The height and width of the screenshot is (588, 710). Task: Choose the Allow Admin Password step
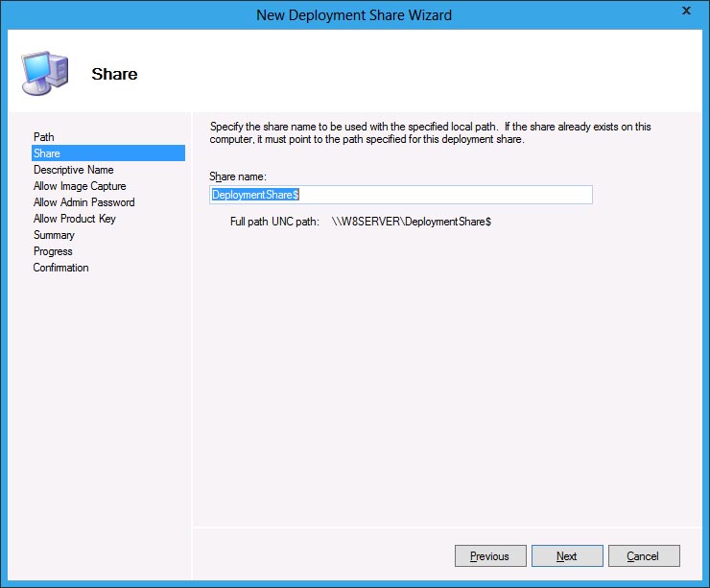coord(83,202)
